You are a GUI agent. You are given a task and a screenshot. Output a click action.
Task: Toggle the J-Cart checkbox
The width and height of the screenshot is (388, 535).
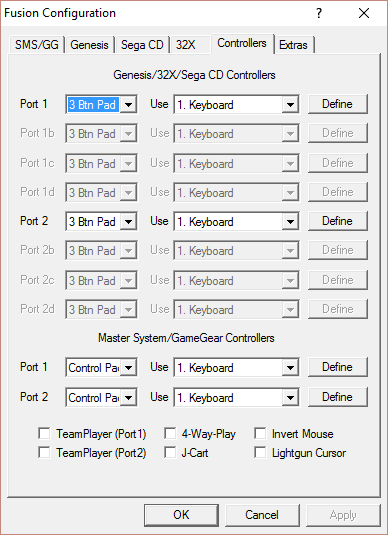(170, 453)
